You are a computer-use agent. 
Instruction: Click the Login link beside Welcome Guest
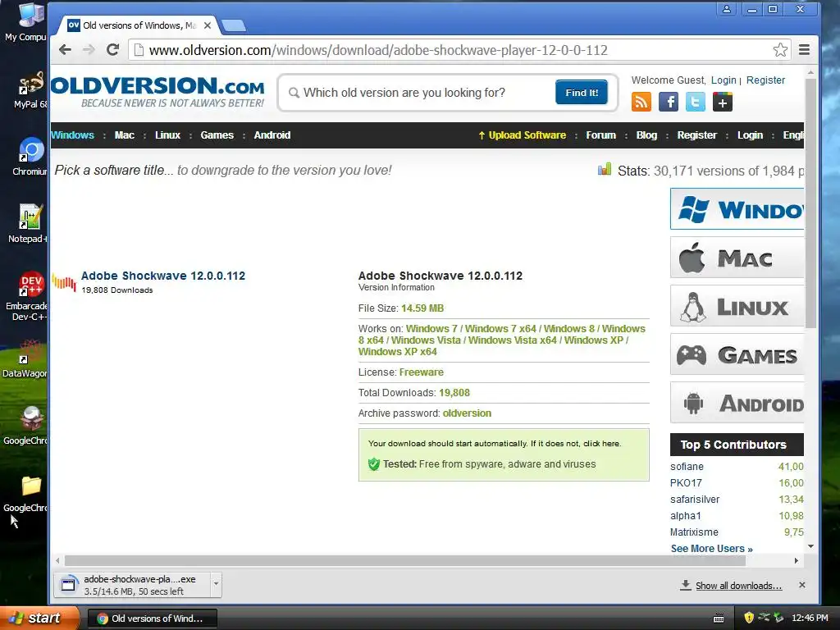click(x=724, y=80)
